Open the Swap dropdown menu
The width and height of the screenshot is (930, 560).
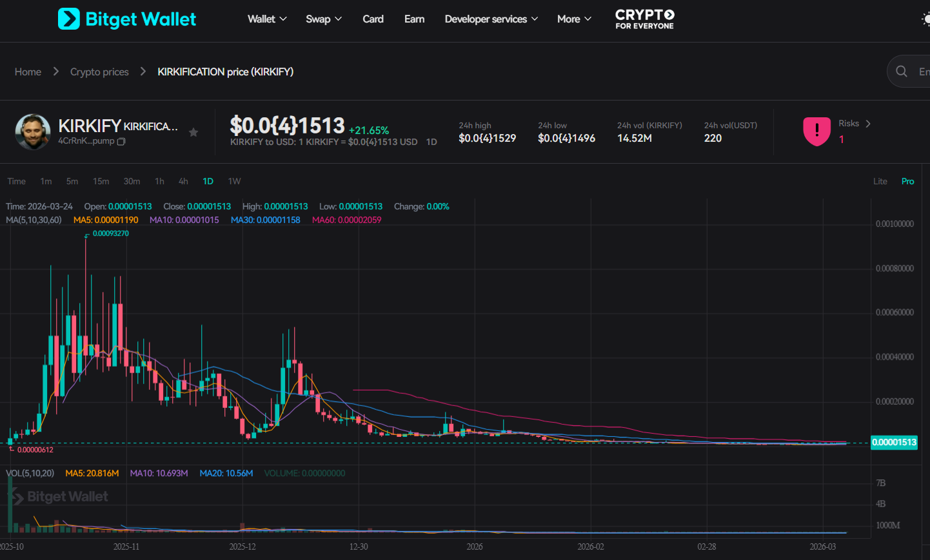(323, 19)
